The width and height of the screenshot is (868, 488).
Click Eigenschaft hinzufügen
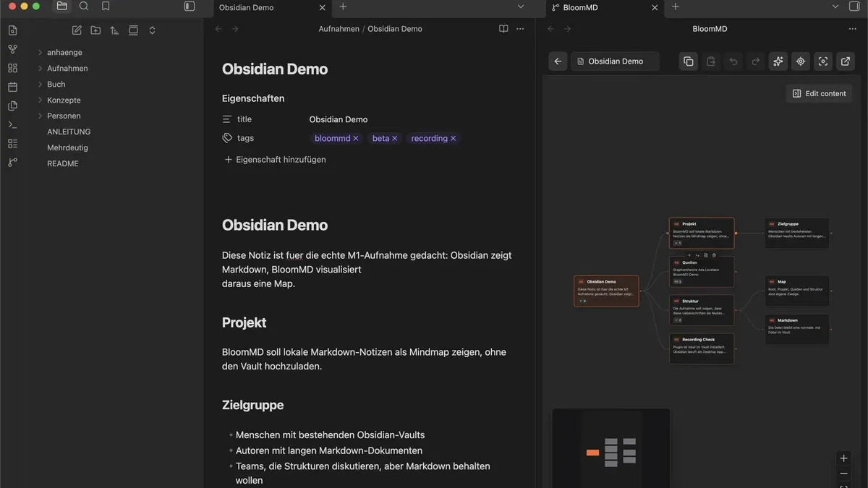275,159
